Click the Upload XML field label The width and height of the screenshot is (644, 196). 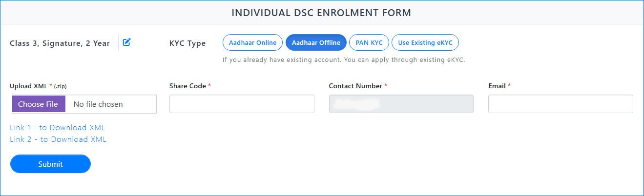pyautogui.click(x=28, y=86)
